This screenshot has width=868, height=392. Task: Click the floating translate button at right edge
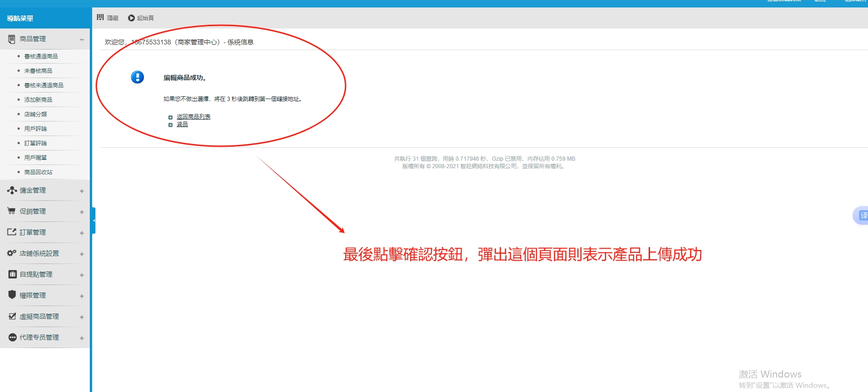coord(862,215)
